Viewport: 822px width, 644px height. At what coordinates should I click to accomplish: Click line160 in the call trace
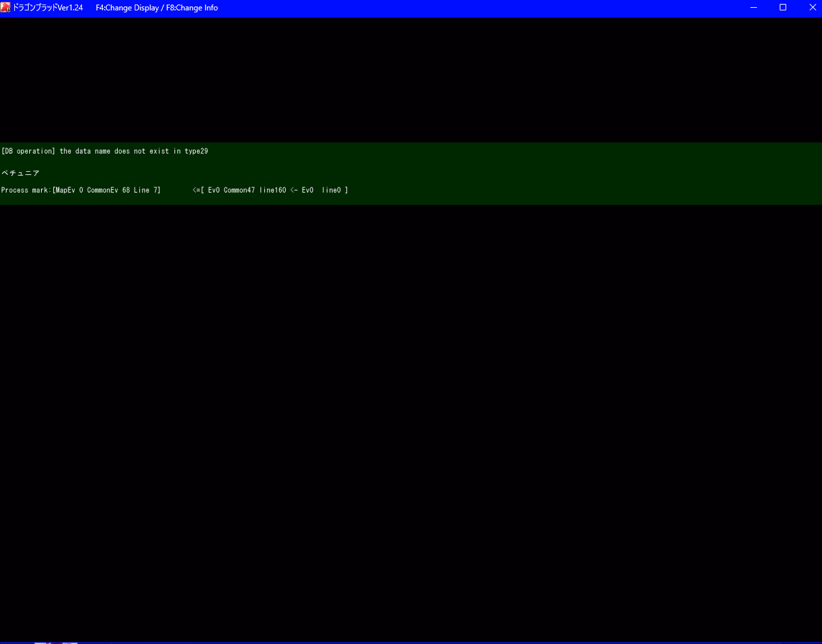[273, 190]
